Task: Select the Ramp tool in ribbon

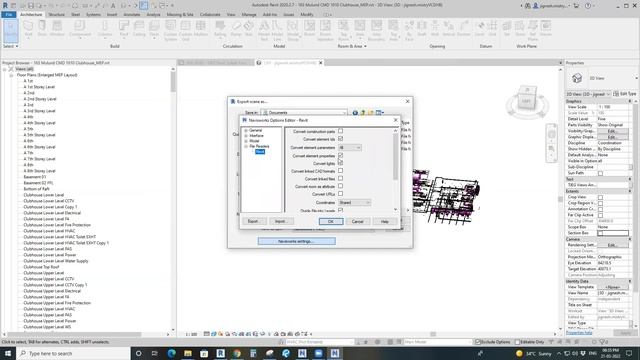Action: click(236, 29)
